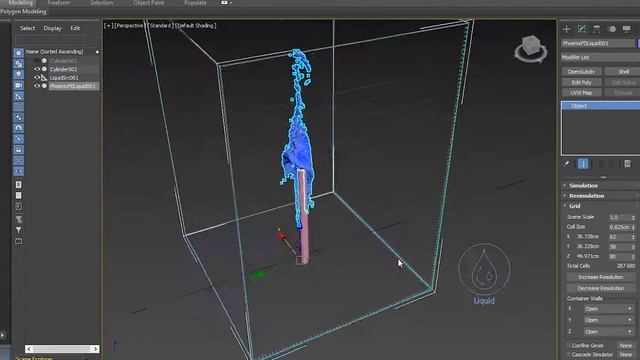Click the bottom icon in Scene Explorer toolbar
Image resolution: width=640 pixels, height=360 pixels.
(18, 241)
